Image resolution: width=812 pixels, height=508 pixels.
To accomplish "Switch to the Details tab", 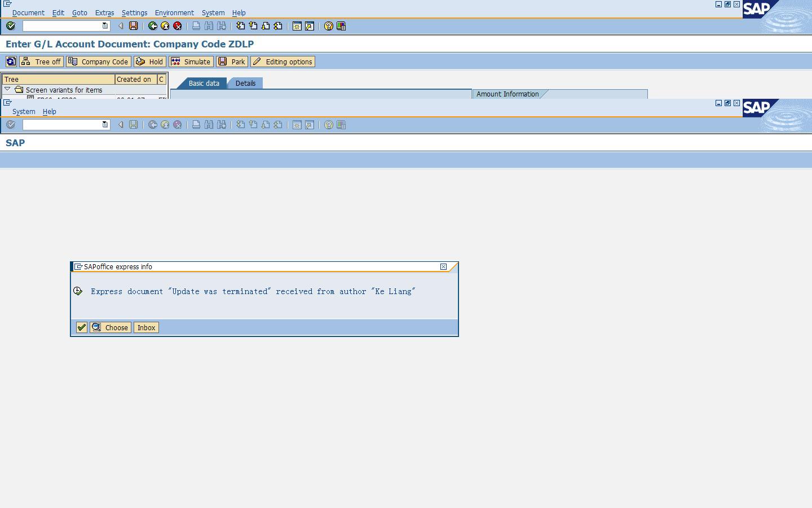I will (x=245, y=83).
